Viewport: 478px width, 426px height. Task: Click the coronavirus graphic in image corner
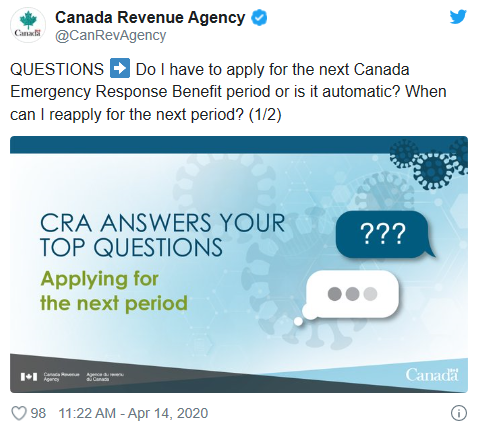430,163
